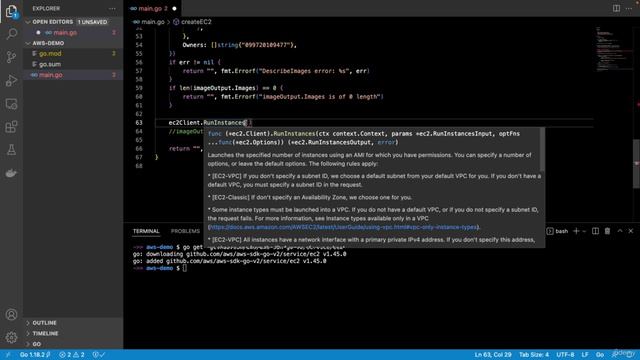Change Tab Size: 4 setting
Screen dimensions: 640x360
pos(534,355)
